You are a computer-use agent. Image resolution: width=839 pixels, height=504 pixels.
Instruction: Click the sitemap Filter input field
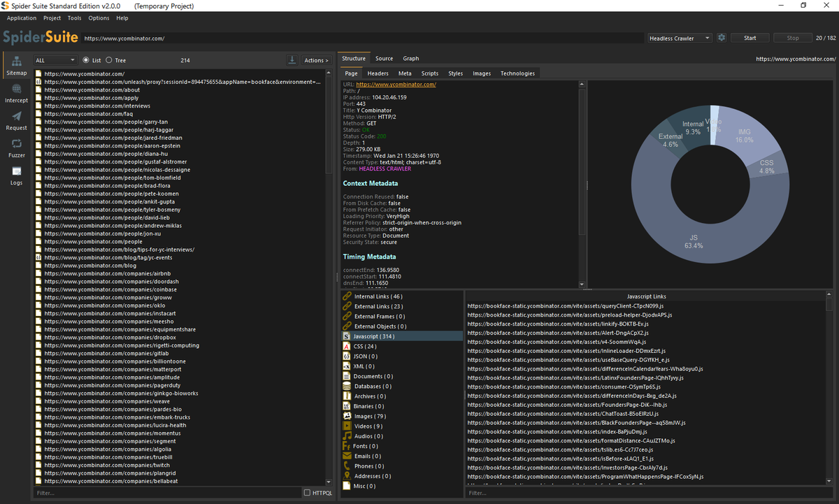[166, 493]
